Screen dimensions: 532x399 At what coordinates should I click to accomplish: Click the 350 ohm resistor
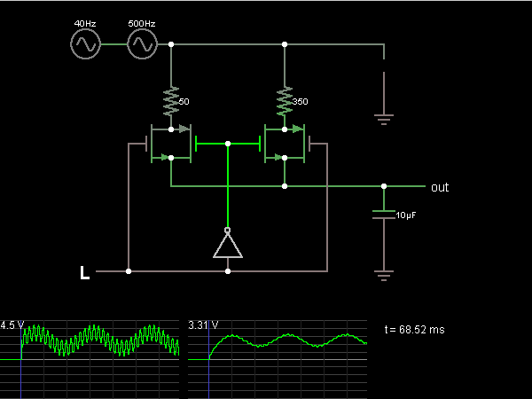(285, 101)
